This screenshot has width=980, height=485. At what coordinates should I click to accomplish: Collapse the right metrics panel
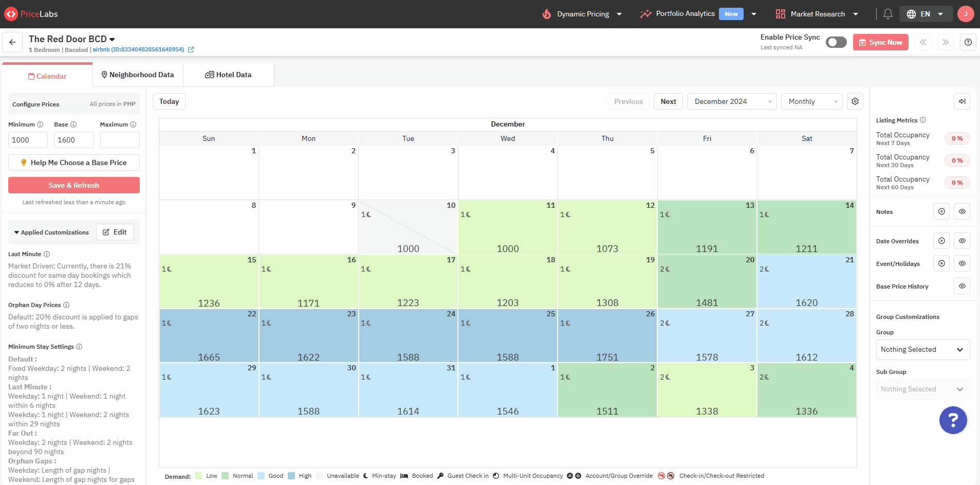(962, 101)
